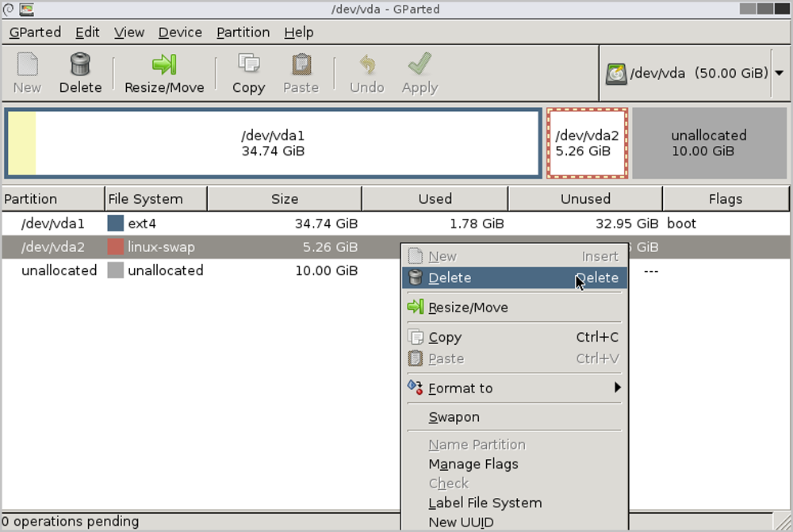Click the New partition toolbar icon
This screenshot has width=793, height=532.
[x=27, y=64]
